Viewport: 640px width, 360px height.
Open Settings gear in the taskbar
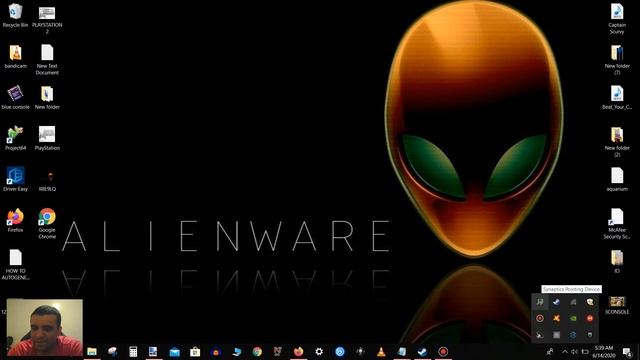point(319,351)
